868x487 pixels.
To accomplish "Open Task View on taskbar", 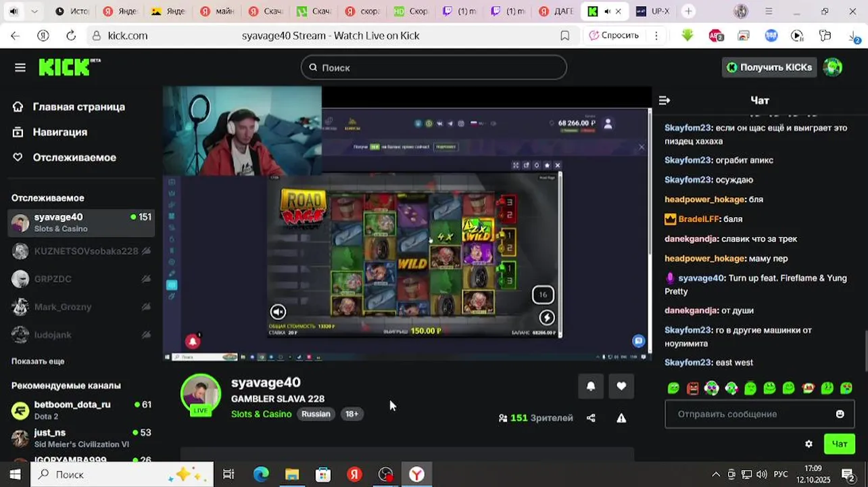I will click(x=228, y=474).
